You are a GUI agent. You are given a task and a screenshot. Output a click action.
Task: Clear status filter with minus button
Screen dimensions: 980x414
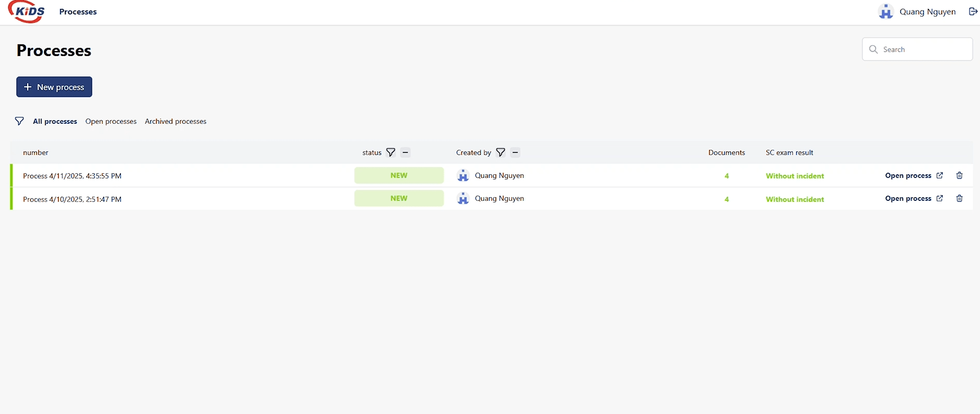(x=405, y=153)
